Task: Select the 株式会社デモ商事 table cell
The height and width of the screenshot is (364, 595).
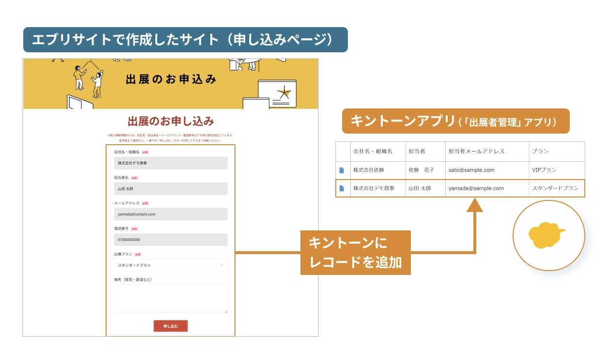Action: pyautogui.click(x=378, y=188)
